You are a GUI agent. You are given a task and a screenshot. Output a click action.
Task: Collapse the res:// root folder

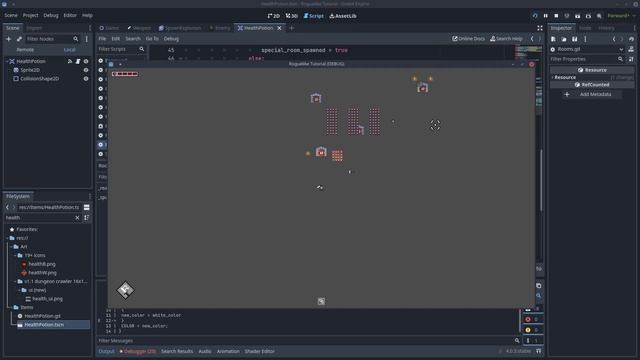coord(8,238)
